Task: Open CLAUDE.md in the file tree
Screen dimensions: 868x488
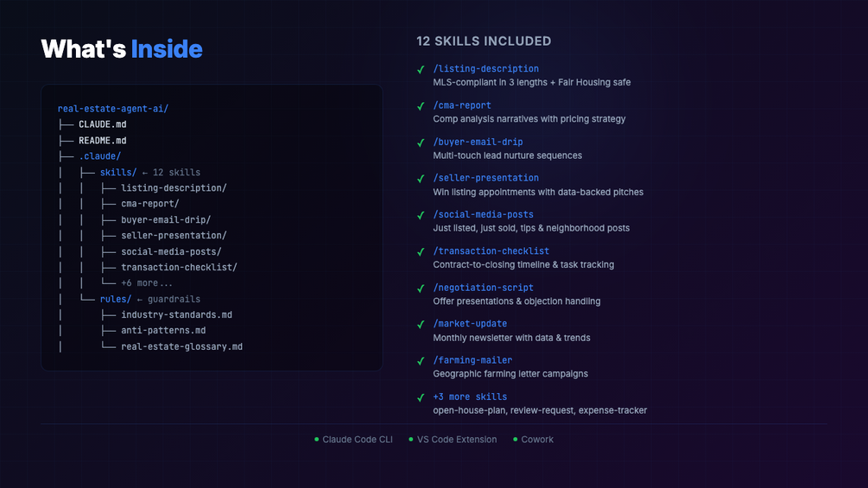Action: pyautogui.click(x=102, y=124)
